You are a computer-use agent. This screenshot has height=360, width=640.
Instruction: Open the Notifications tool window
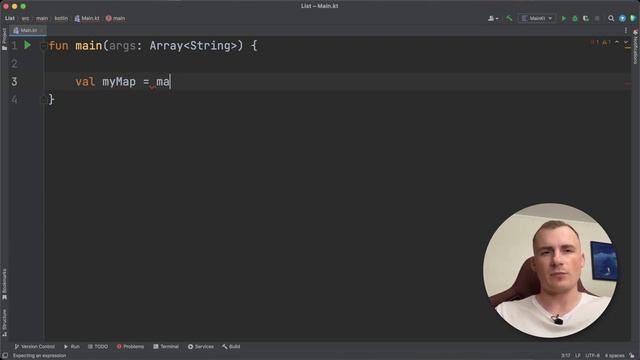636,46
